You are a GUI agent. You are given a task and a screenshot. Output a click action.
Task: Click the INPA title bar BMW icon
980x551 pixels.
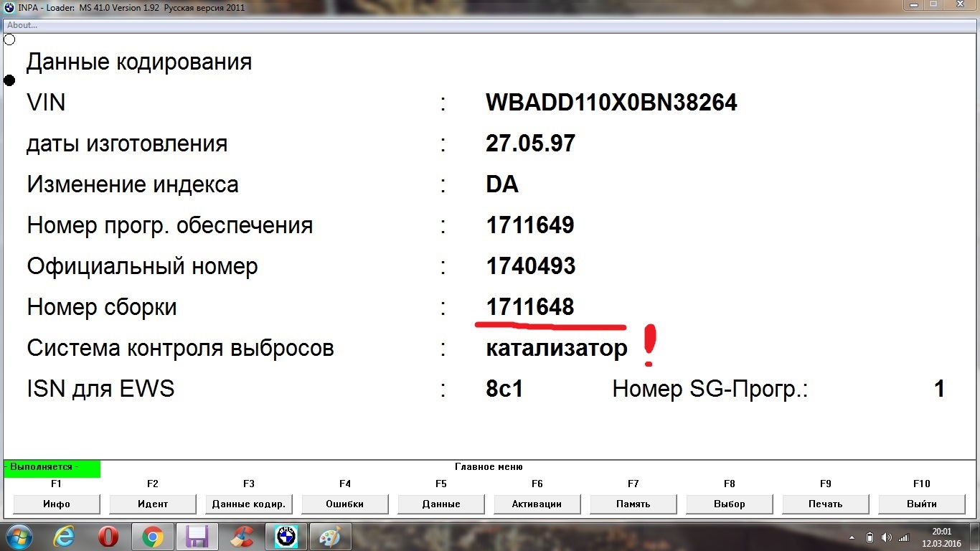point(9,7)
